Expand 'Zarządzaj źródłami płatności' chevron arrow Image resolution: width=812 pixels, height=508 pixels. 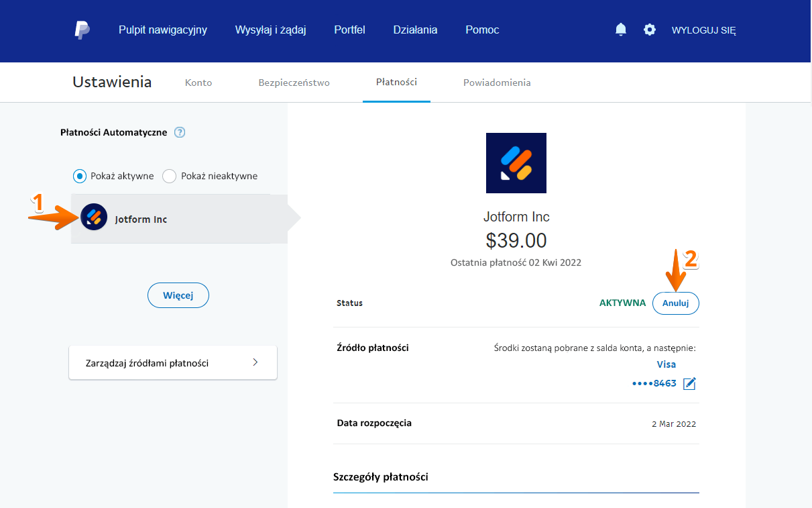point(255,362)
